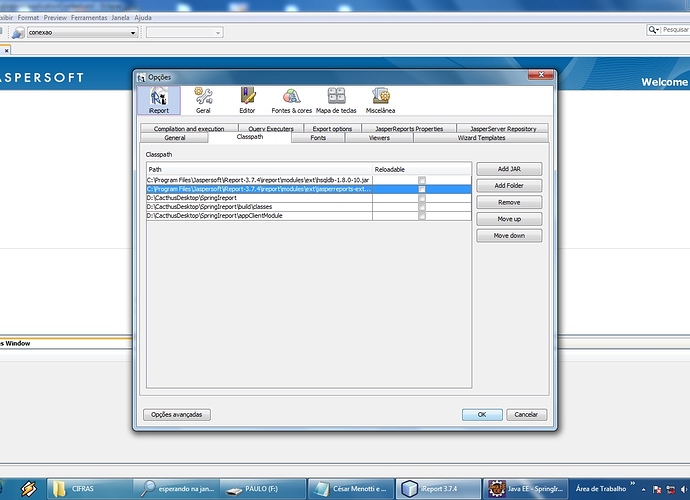The image size is (690, 500).
Task: Switch to Compilation and execution tab
Action: point(189,129)
